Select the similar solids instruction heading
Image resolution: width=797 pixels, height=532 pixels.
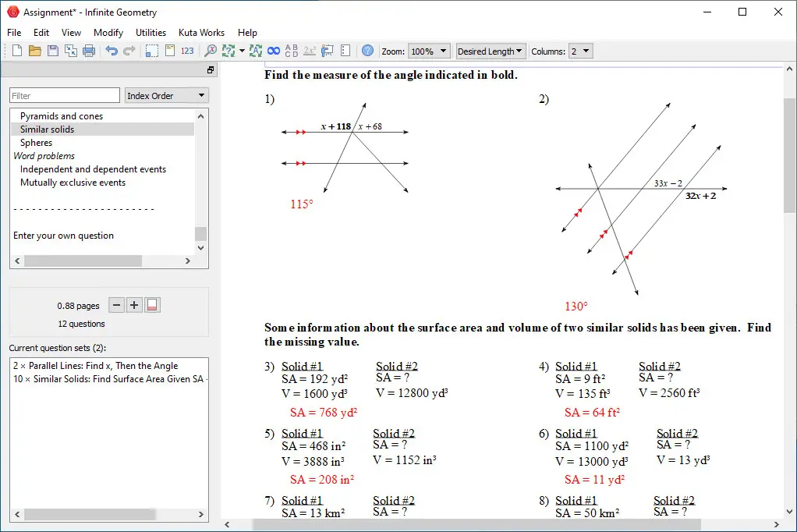pyautogui.click(x=518, y=335)
